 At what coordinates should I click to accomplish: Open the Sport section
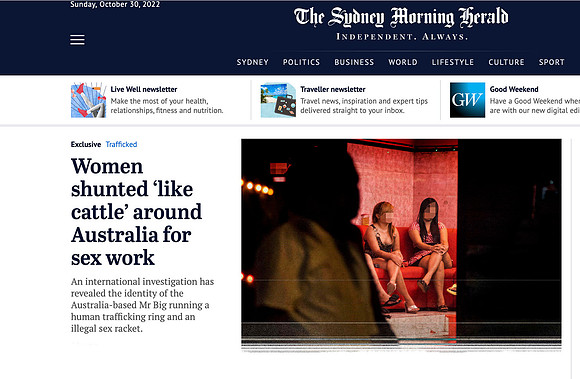tap(552, 62)
